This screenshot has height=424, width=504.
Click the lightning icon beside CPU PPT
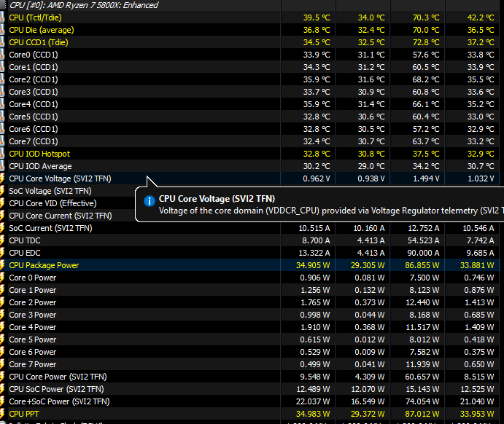click(x=2, y=414)
